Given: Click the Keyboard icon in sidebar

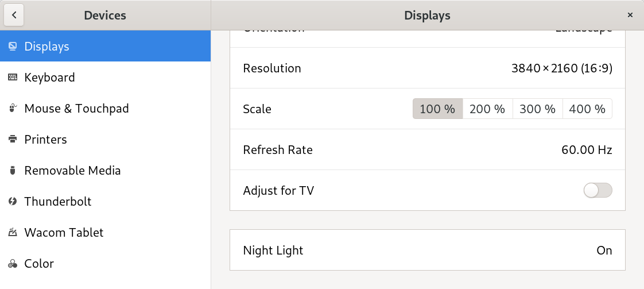Looking at the screenshot, I should 13,78.
